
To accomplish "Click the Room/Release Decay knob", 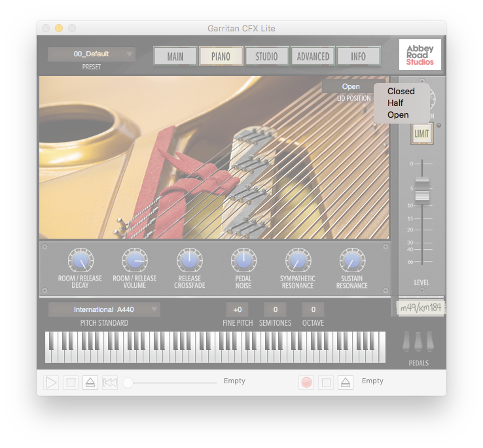I will [80, 260].
